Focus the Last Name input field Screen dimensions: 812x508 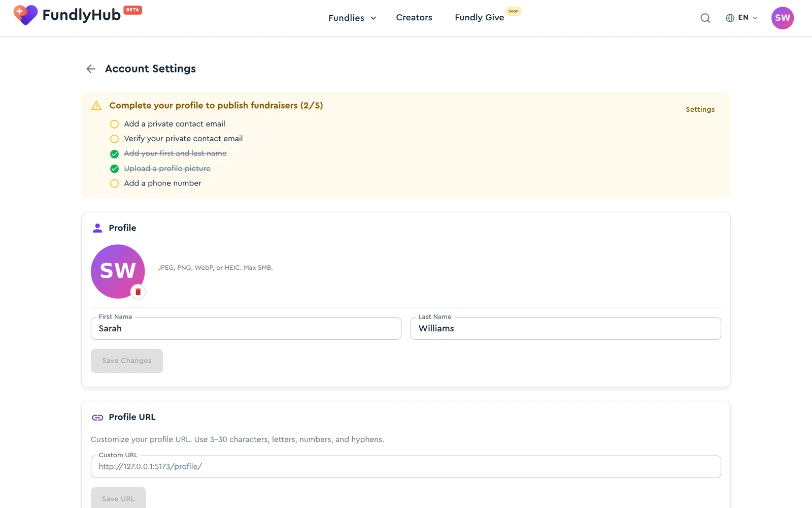click(566, 329)
